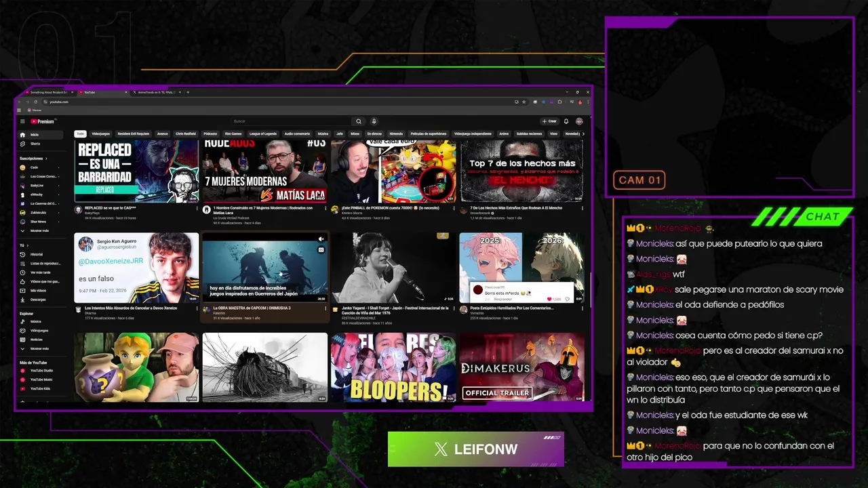Screen dimensions: 868x488
Task: Open the Zukistrukiz subscription channel
Action: tap(40, 212)
